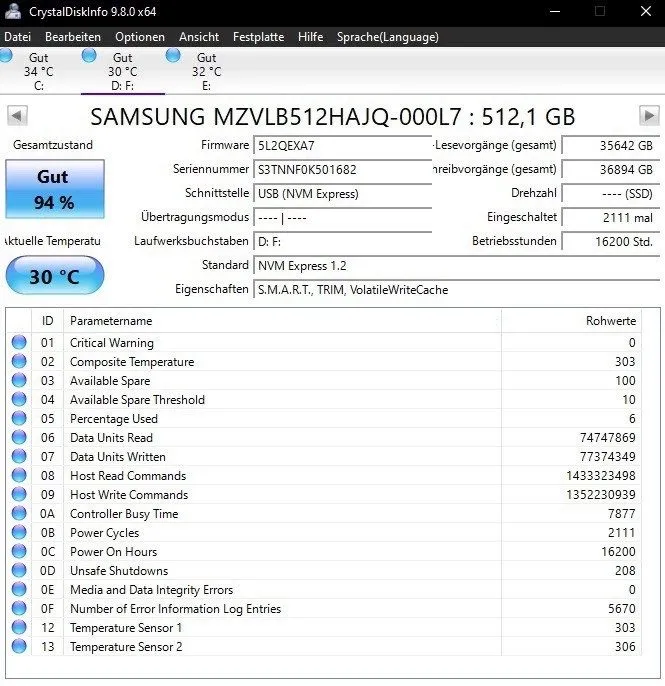Click status icon of Host Write Commands row
665x686 pixels.
click(19, 494)
